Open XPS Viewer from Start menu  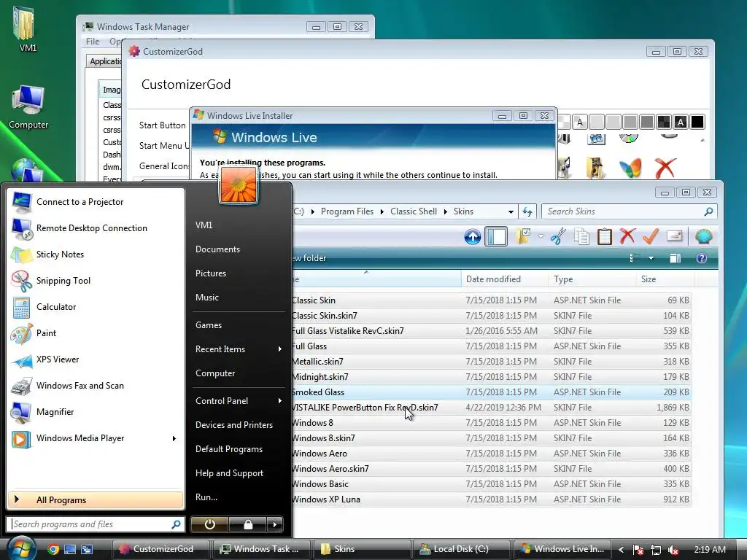[x=96, y=359]
